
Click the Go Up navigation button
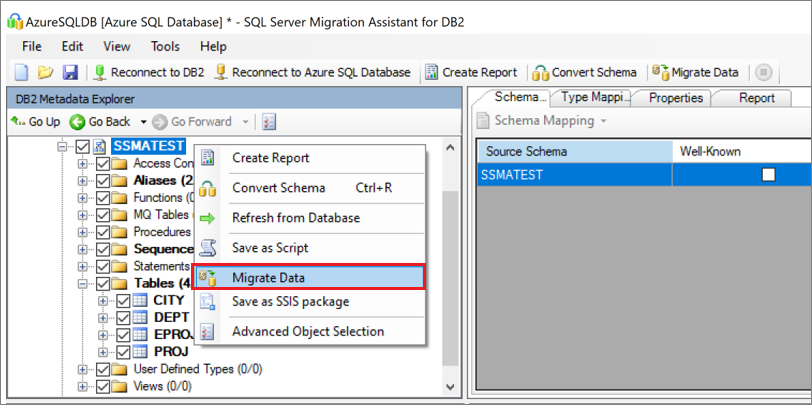pos(36,121)
